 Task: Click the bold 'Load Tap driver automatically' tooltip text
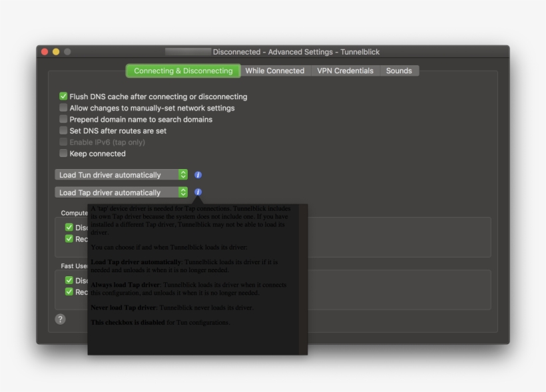136,262
